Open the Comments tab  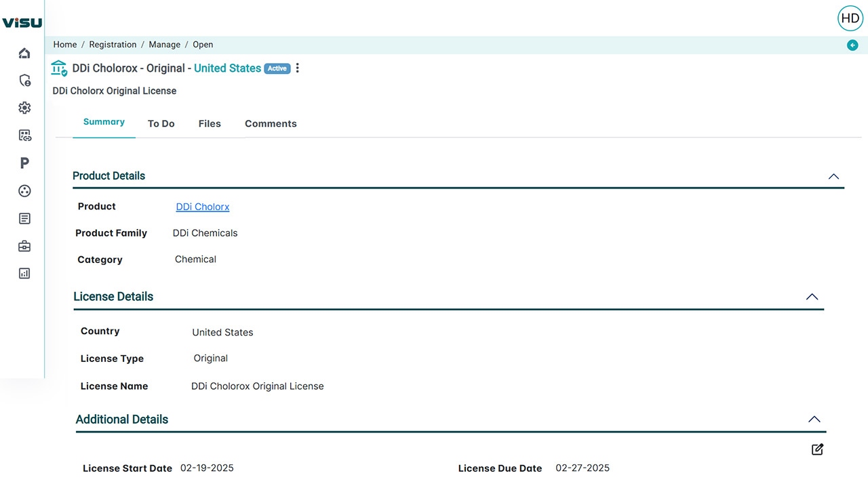point(271,124)
